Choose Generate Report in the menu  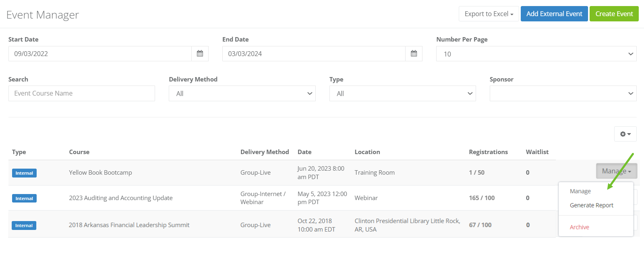(591, 205)
